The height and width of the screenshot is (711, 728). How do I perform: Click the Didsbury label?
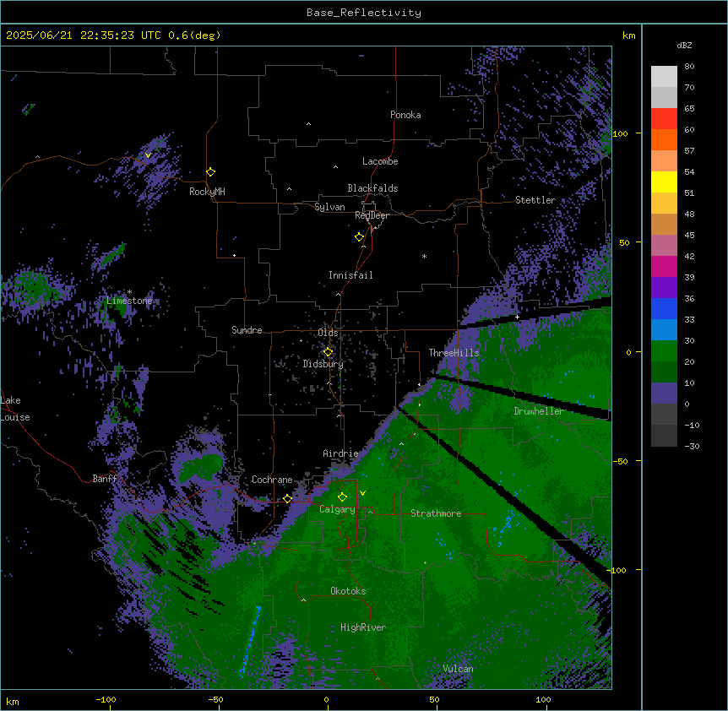pos(323,364)
